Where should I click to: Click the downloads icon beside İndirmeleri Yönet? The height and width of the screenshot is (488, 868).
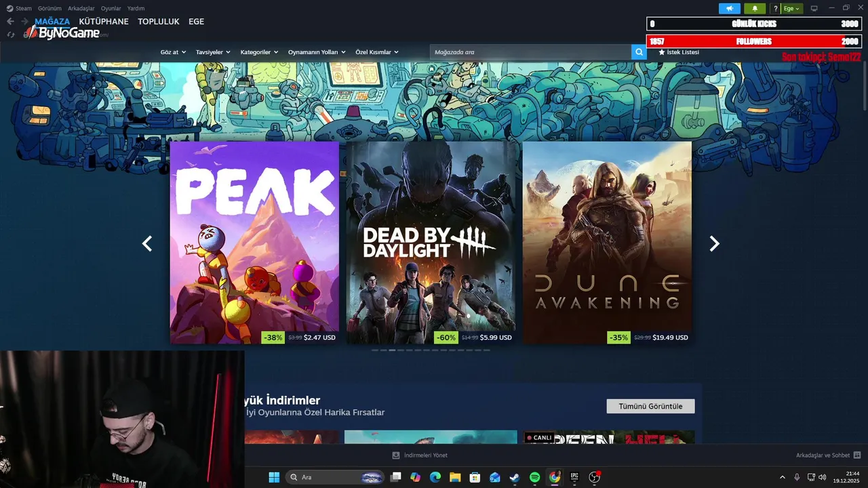point(396,455)
